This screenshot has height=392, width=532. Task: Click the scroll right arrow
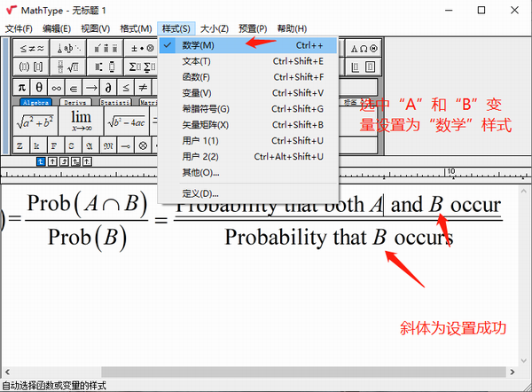click(512, 372)
